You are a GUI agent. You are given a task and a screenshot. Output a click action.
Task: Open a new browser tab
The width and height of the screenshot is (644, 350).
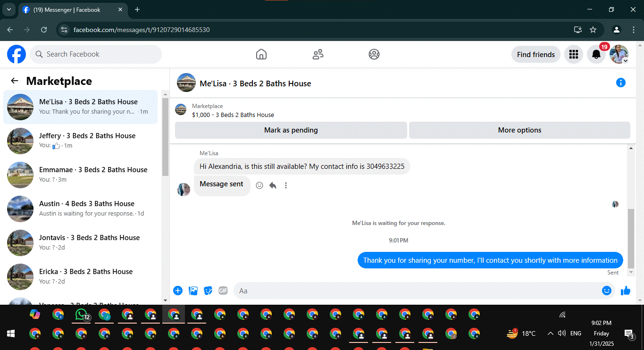[x=137, y=9]
